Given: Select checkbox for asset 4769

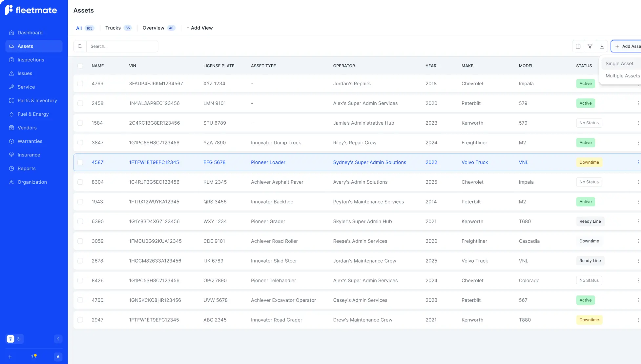Looking at the screenshot, I should [80, 84].
